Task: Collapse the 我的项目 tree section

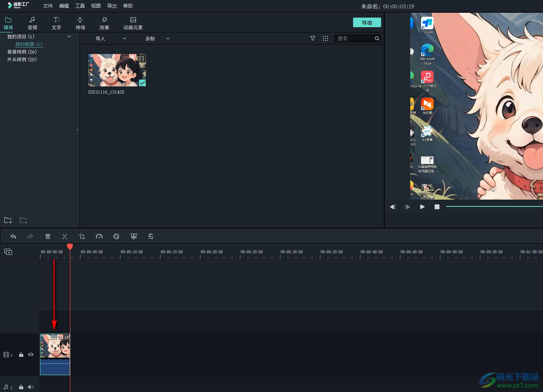Action: click(x=69, y=36)
